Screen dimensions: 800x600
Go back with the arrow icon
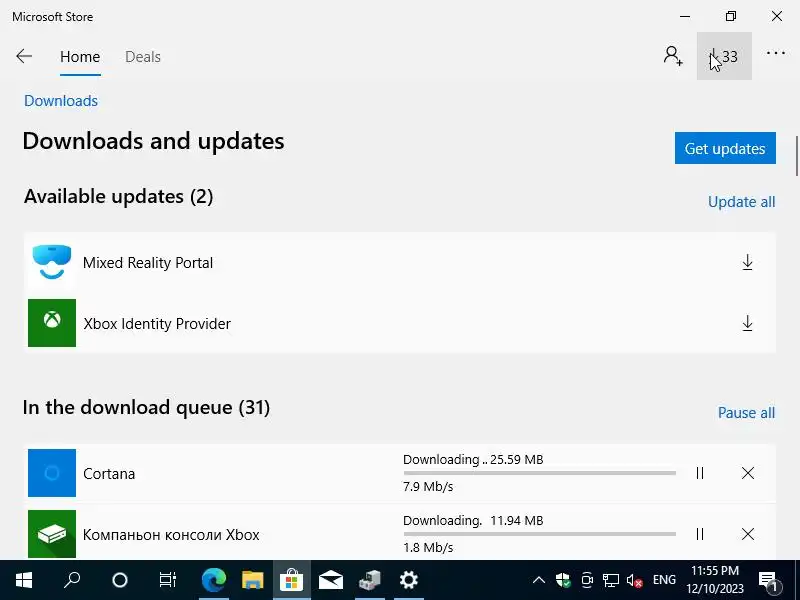(24, 56)
